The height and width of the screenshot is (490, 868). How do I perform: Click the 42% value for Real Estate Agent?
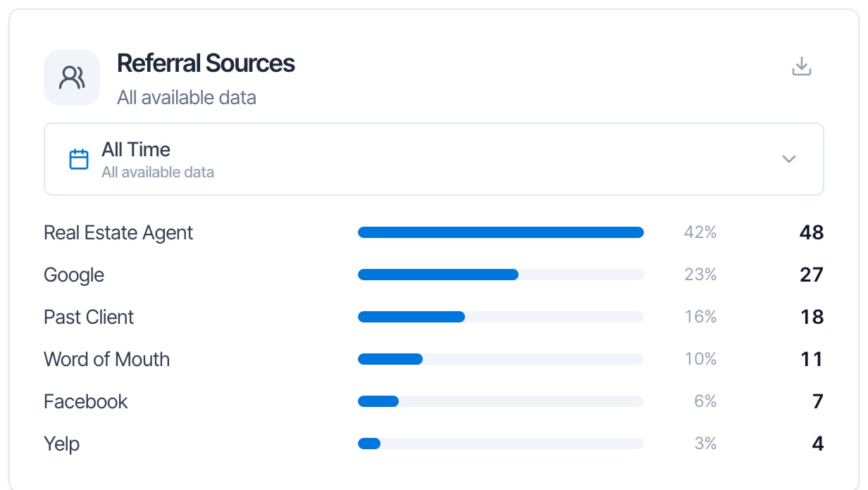point(700,232)
